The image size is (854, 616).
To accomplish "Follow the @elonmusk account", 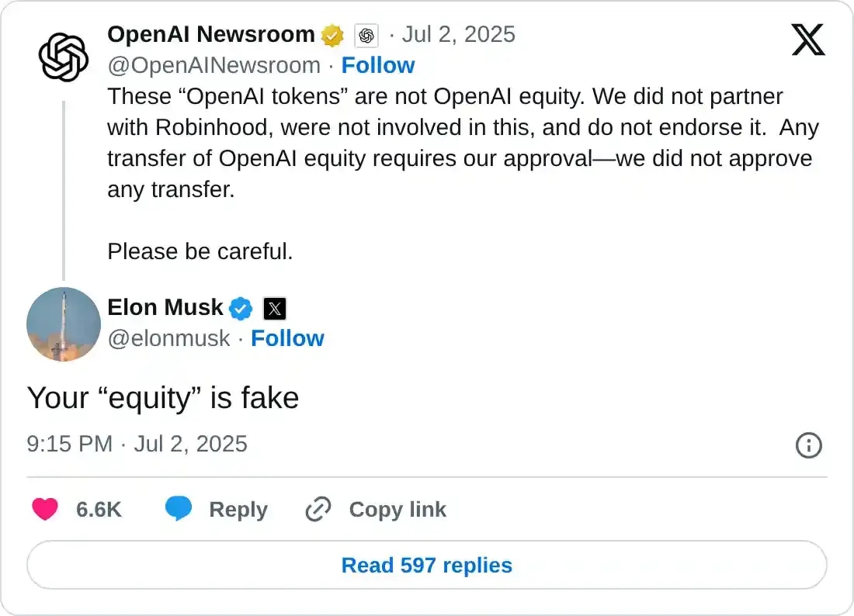I will (x=288, y=338).
